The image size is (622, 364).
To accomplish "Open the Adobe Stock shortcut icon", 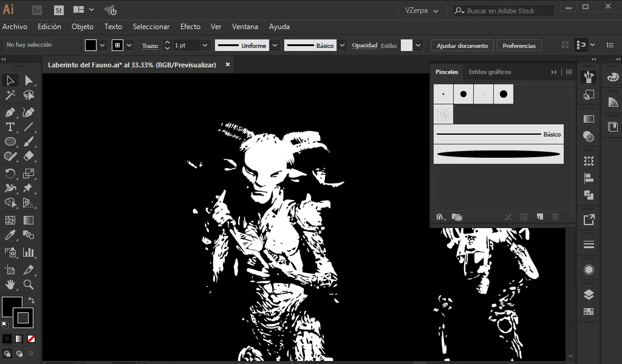I will (x=59, y=10).
